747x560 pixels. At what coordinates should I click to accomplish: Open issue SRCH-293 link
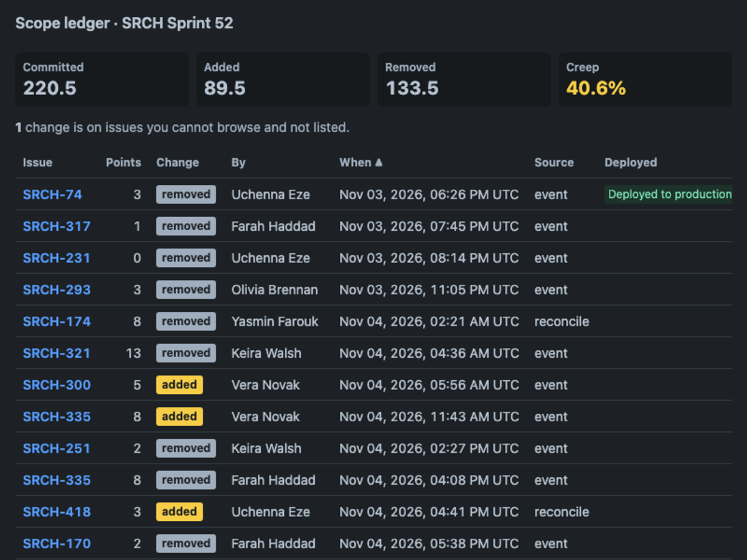coord(57,289)
